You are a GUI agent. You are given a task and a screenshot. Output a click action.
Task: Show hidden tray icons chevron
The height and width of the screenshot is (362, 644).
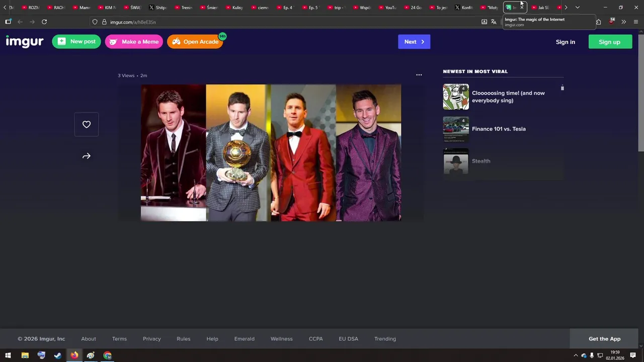tap(576, 355)
